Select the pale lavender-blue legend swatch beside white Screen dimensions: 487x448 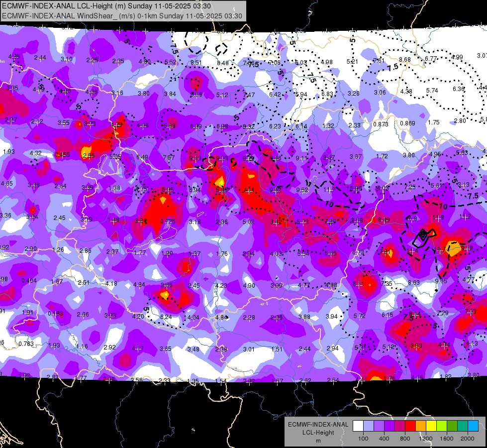tap(369, 426)
